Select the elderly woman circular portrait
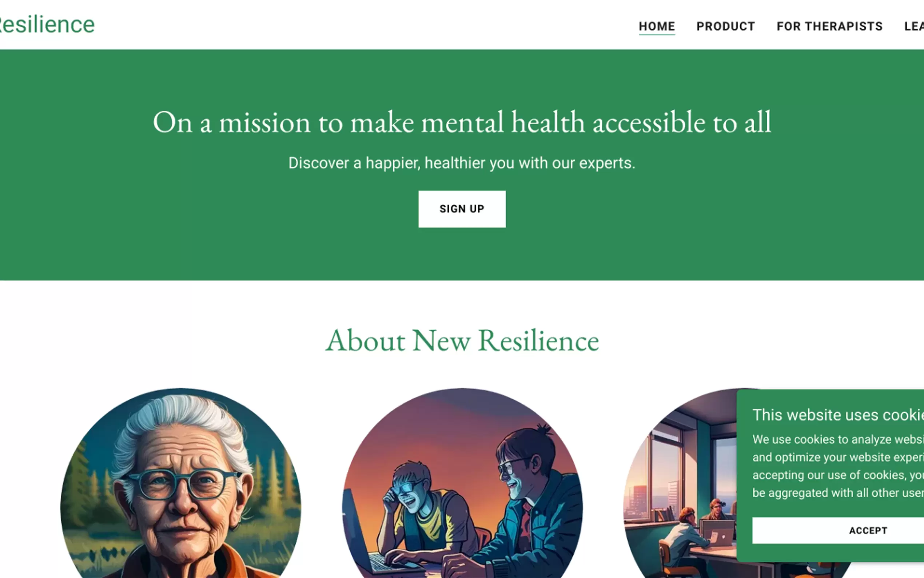Screen dimensions: 924x578 [181, 484]
